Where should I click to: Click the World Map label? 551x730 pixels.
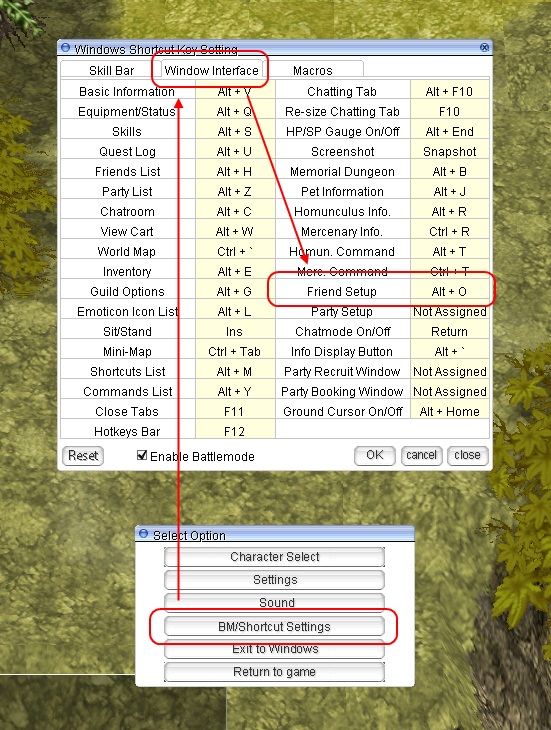tap(127, 251)
